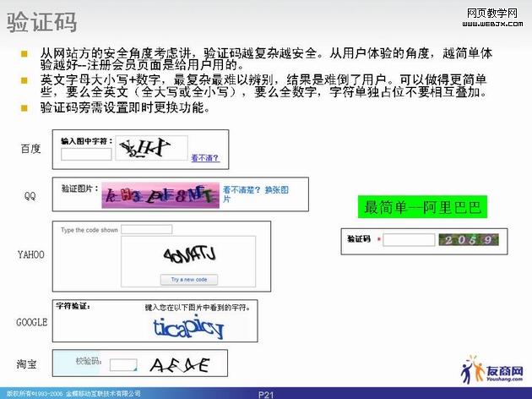
Task: Click the Youshang 友商网 logo
Action: tap(492, 370)
